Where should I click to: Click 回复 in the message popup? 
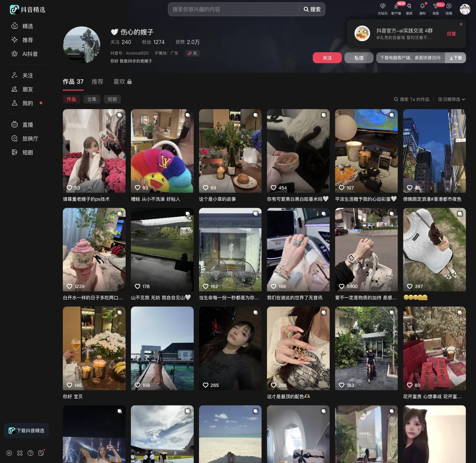(452, 34)
